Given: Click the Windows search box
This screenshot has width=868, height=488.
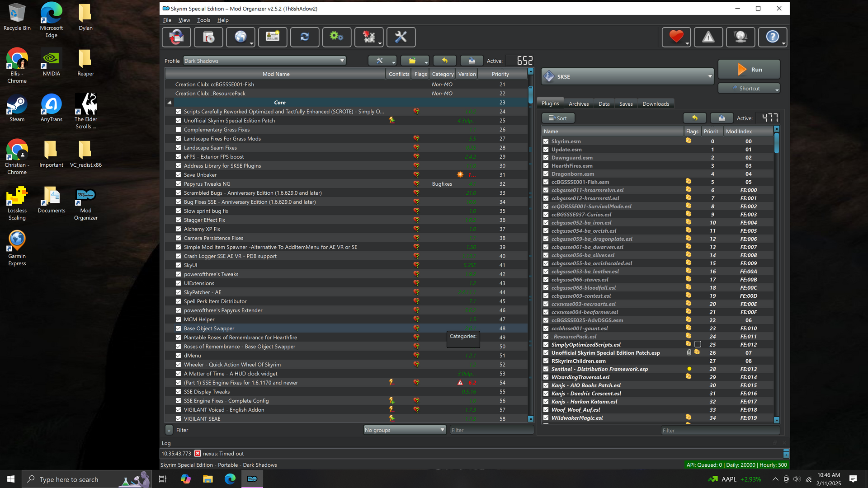Looking at the screenshot, I should coord(86,479).
